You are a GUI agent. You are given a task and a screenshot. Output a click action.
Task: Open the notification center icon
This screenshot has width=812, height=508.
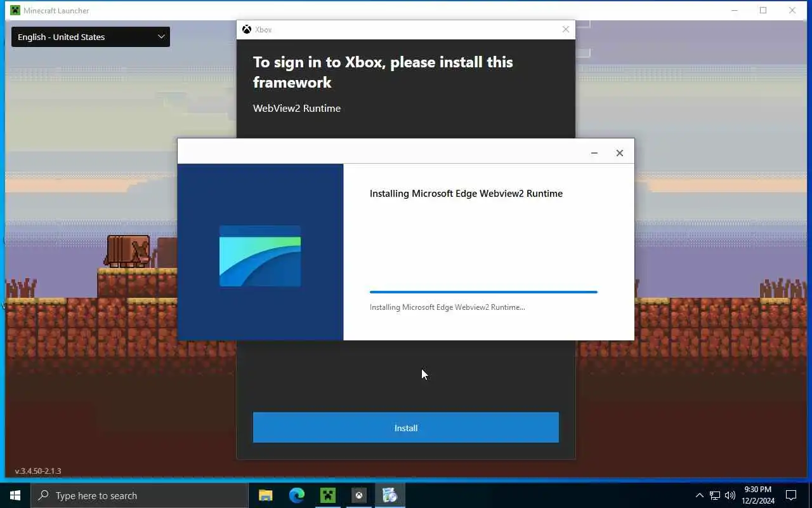[791, 495]
